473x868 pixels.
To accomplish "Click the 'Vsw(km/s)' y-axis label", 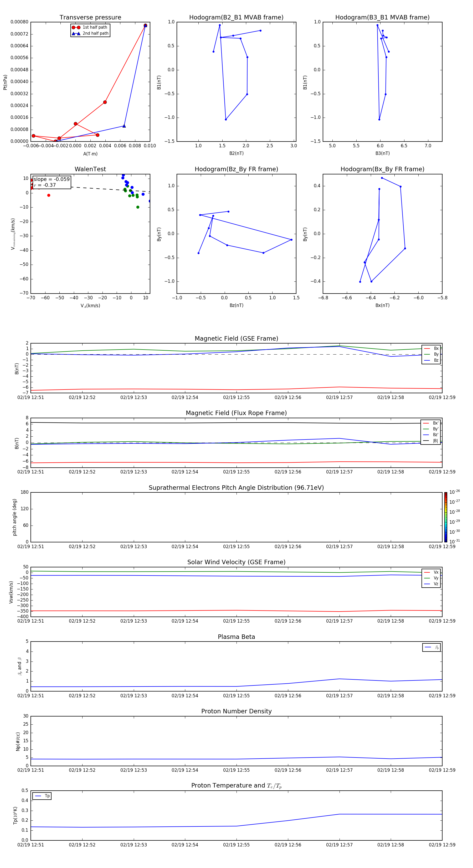I will click(x=11, y=592).
